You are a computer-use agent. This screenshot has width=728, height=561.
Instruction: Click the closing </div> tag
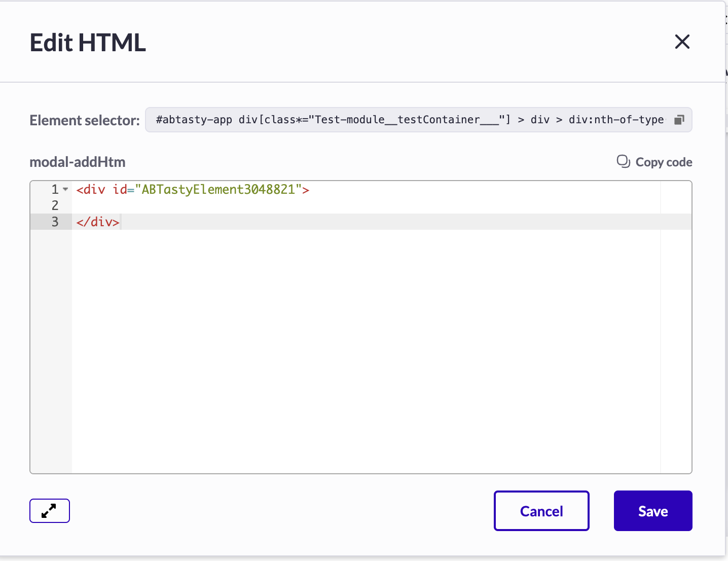pyautogui.click(x=98, y=222)
